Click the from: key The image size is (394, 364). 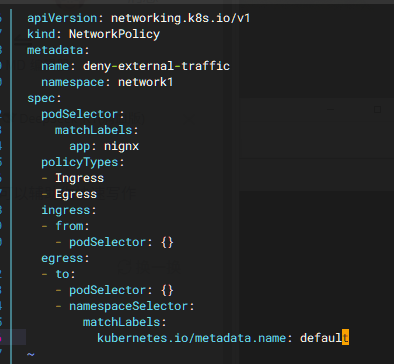72,226
